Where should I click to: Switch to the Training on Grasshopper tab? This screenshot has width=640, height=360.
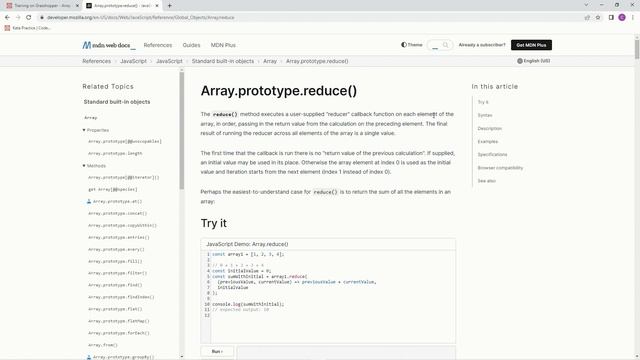[42, 6]
